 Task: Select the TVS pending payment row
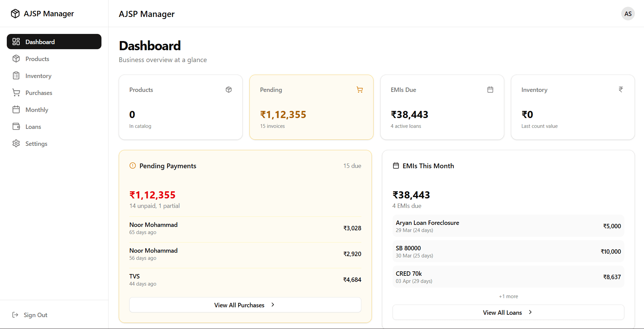pos(245,280)
